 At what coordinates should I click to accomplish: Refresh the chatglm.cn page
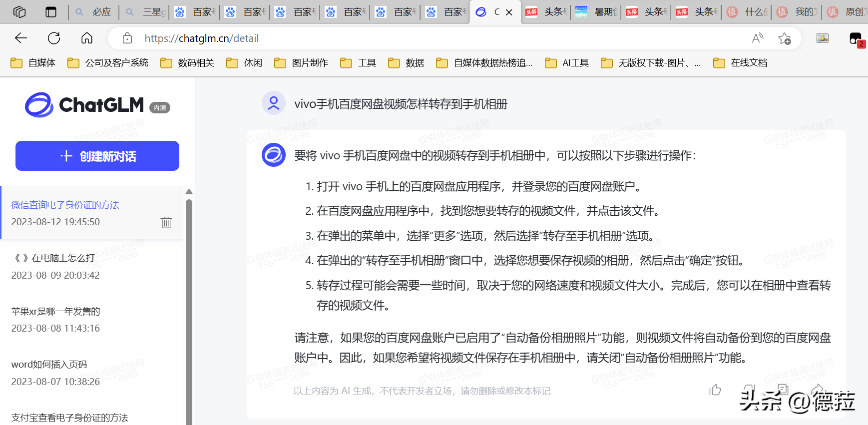[54, 38]
